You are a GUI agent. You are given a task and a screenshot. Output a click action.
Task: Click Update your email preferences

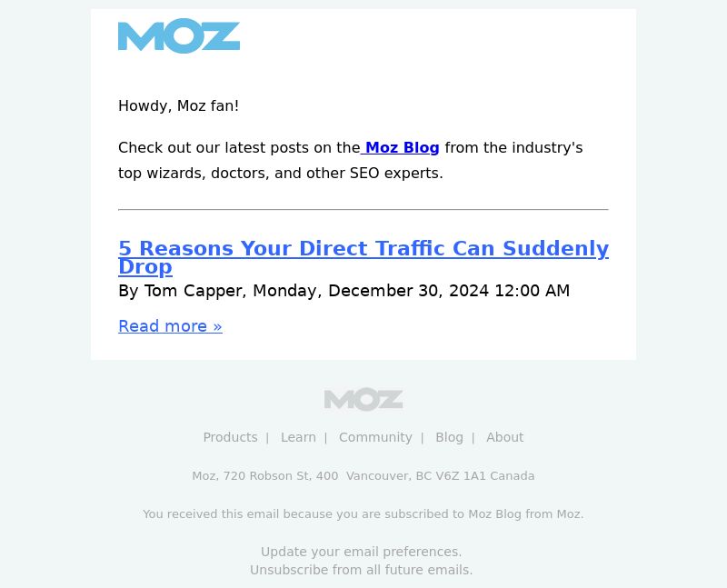click(x=361, y=552)
